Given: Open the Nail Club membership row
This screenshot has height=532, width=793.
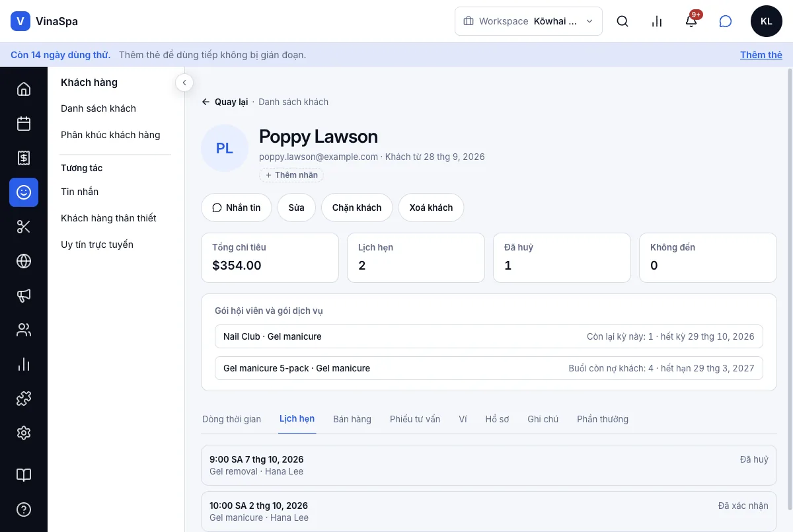Looking at the screenshot, I should (x=489, y=336).
